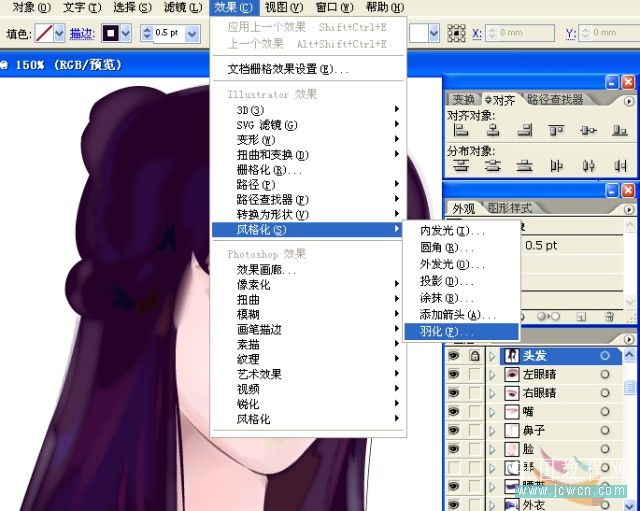
Task: Switch to the 路径查找器 tab
Action: pyautogui.click(x=555, y=99)
